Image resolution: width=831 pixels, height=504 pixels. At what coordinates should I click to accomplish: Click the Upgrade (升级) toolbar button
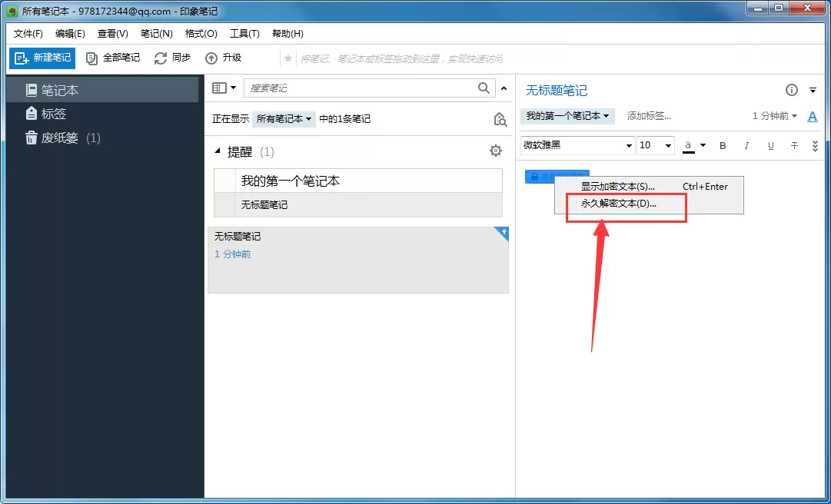click(223, 58)
